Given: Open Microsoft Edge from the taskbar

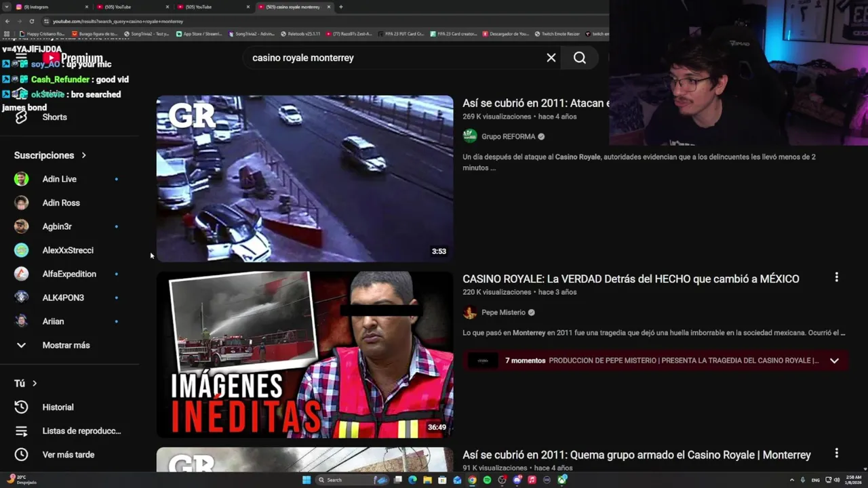Looking at the screenshot, I should click(412, 480).
